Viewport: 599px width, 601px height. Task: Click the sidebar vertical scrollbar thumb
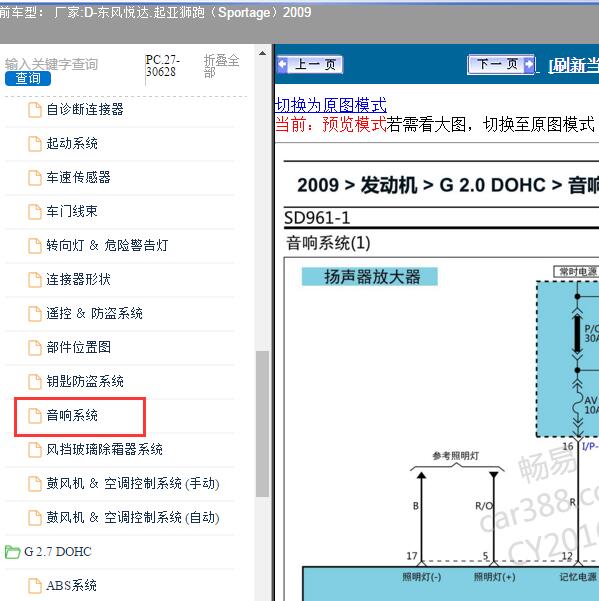tap(263, 424)
